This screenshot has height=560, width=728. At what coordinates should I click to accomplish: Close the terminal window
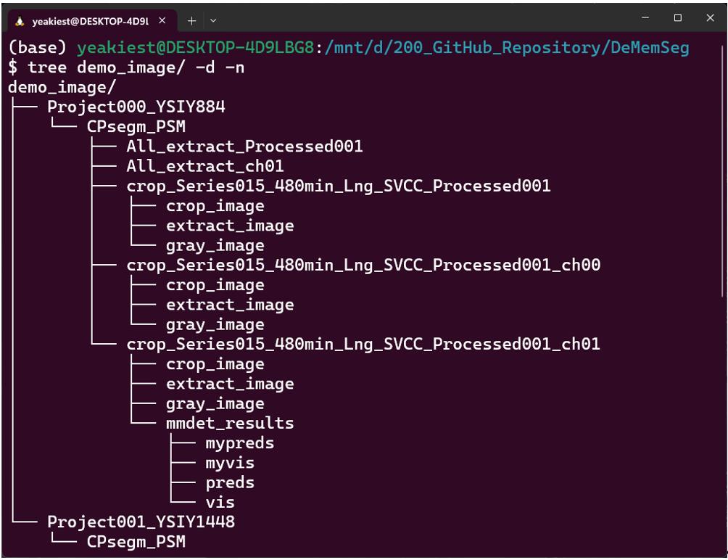coord(710,18)
